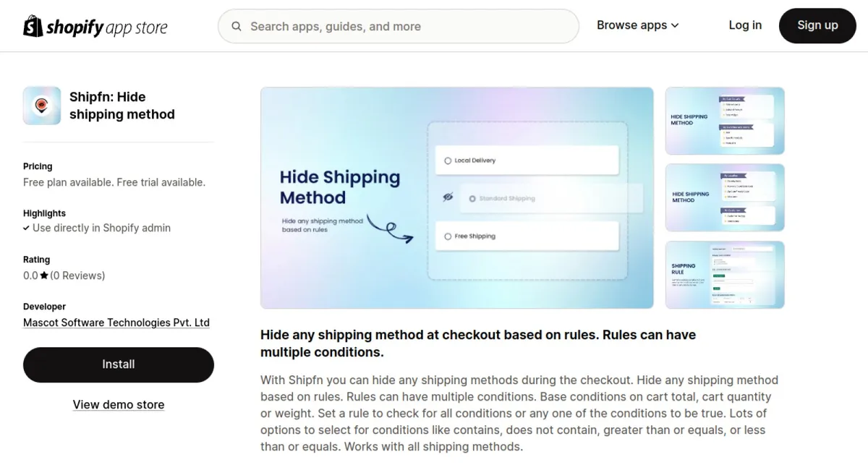Install the Shipfn app
The width and height of the screenshot is (868, 470).
(x=118, y=364)
